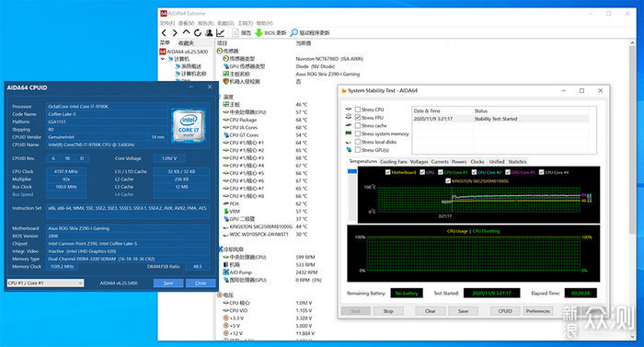Click the 机箱入侵检测 shield icon

pos(226,81)
